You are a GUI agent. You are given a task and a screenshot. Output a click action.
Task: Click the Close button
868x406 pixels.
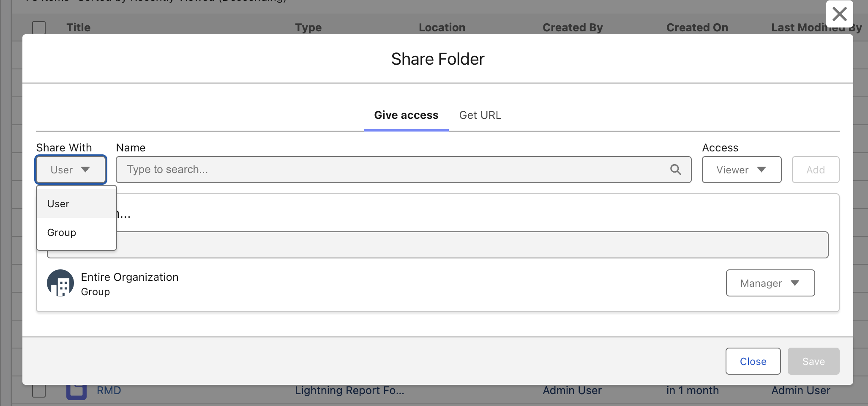[x=753, y=361]
